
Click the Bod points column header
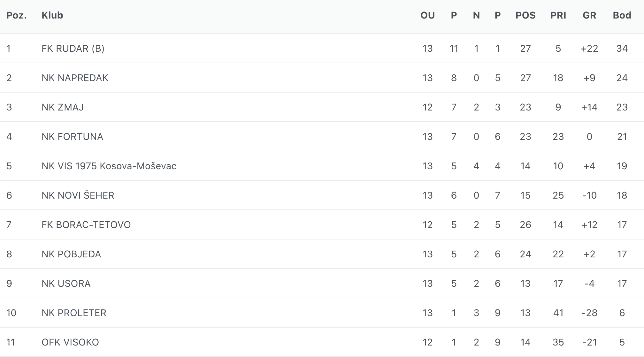click(x=622, y=15)
